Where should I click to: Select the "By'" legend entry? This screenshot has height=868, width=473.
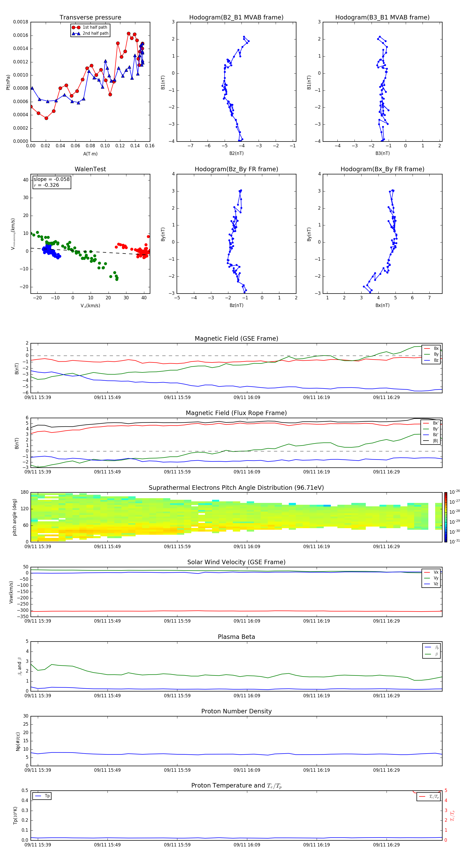pyautogui.click(x=431, y=429)
